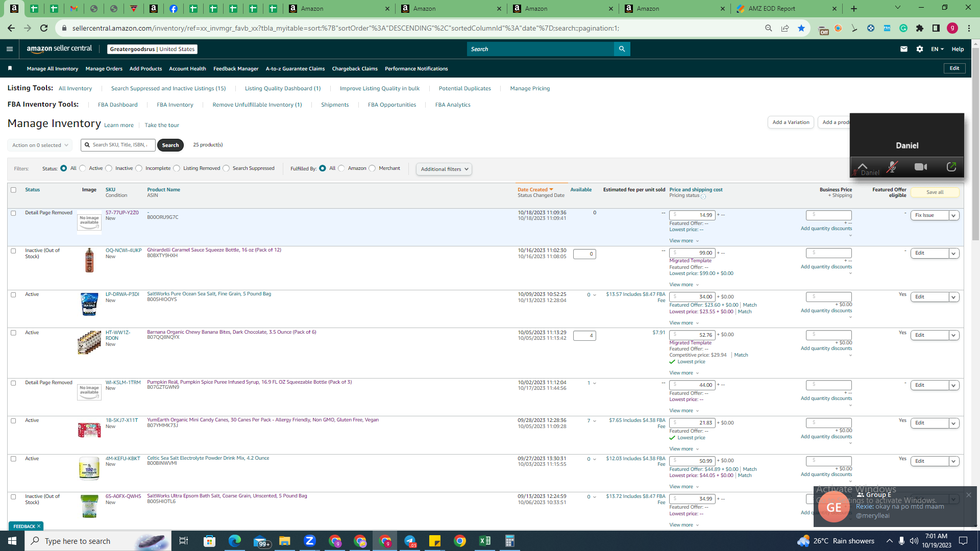The height and width of the screenshot is (551, 980).
Task: Open the browser profile avatar icon
Action: (x=952, y=28)
